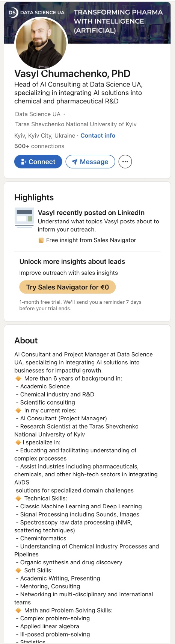
Task: Click the profile name Vasyl Chumachenko, PhD
Action: coord(72,74)
